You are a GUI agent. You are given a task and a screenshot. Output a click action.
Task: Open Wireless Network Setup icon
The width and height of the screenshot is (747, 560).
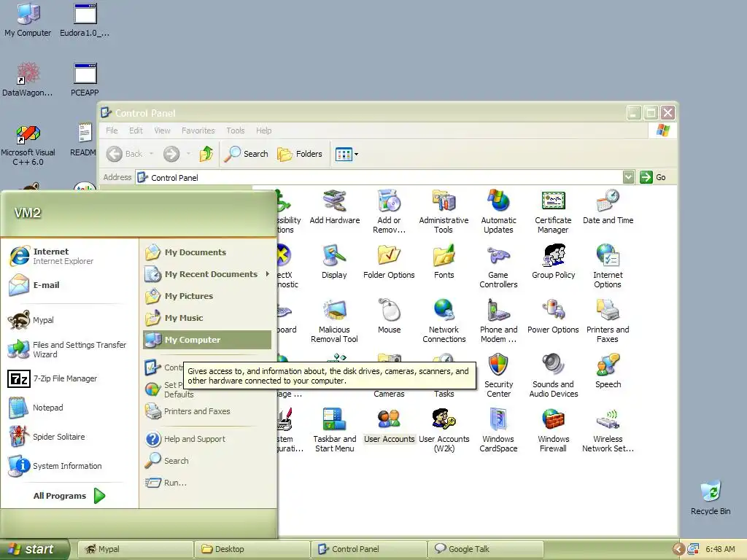608,430
